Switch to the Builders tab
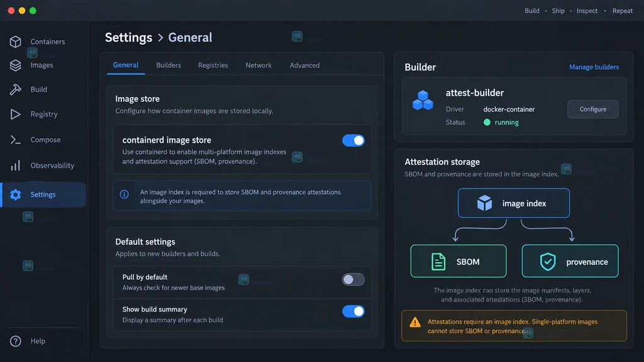Image resolution: width=644 pixels, height=362 pixels. click(x=169, y=65)
